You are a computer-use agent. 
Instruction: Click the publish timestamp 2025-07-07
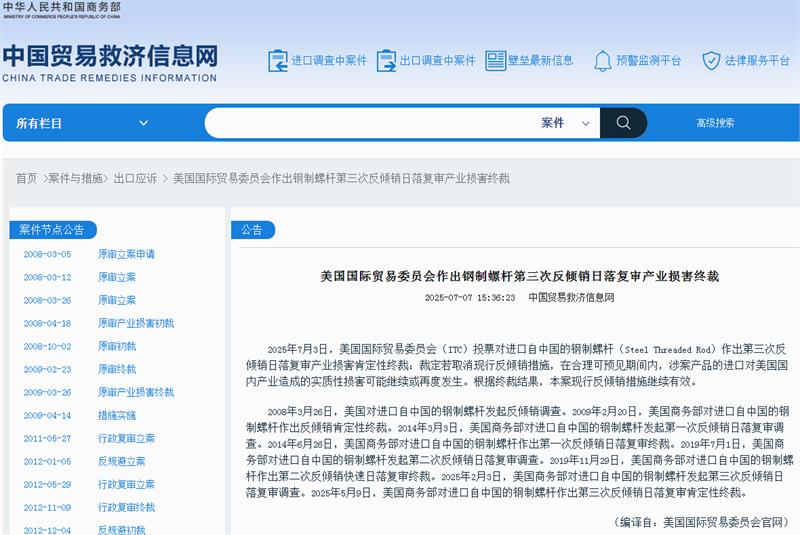(470, 297)
